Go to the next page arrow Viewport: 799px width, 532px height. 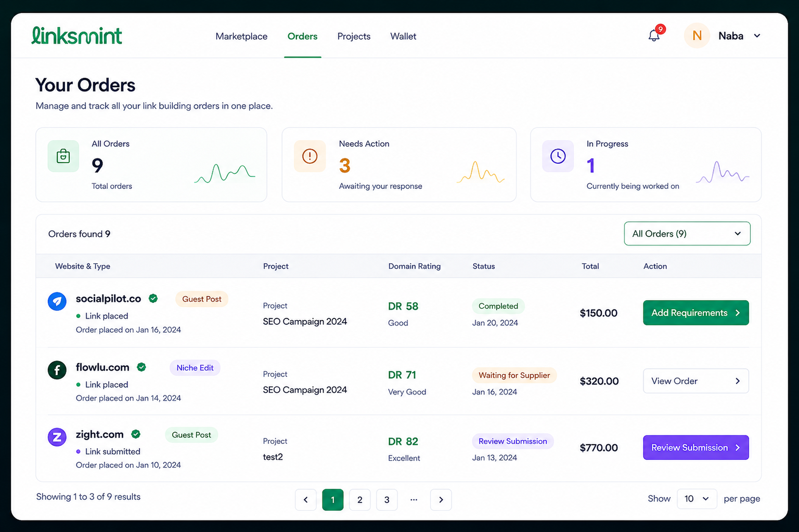coord(441,499)
